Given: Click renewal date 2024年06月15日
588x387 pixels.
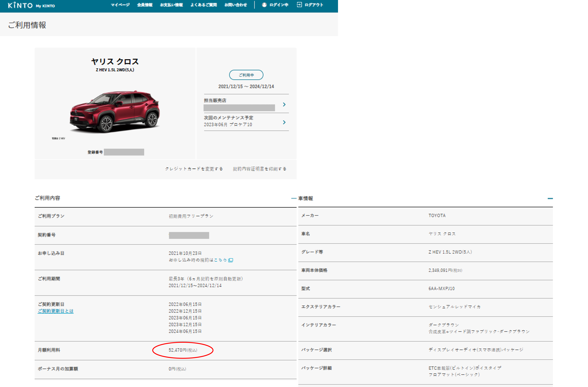Looking at the screenshot, I should (185, 331).
